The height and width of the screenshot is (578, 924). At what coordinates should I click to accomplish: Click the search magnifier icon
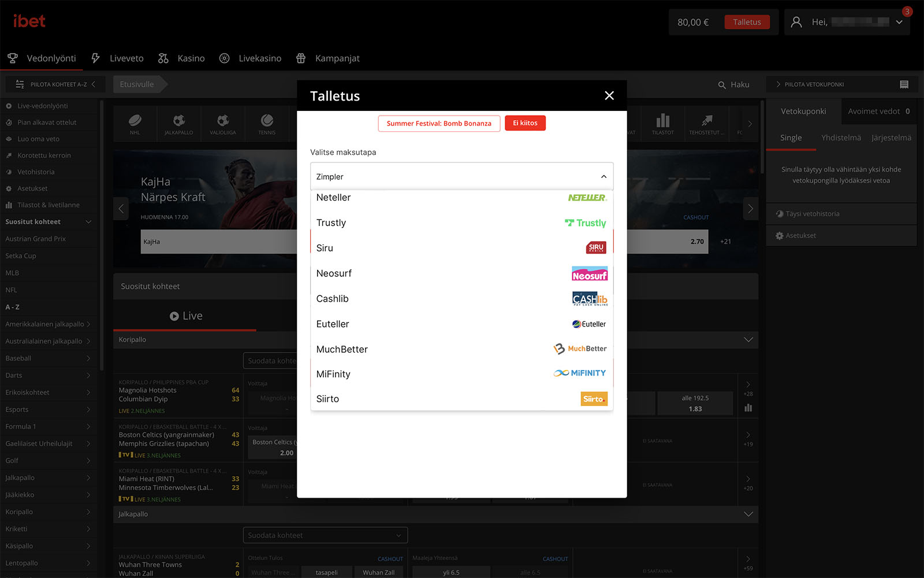pos(722,85)
